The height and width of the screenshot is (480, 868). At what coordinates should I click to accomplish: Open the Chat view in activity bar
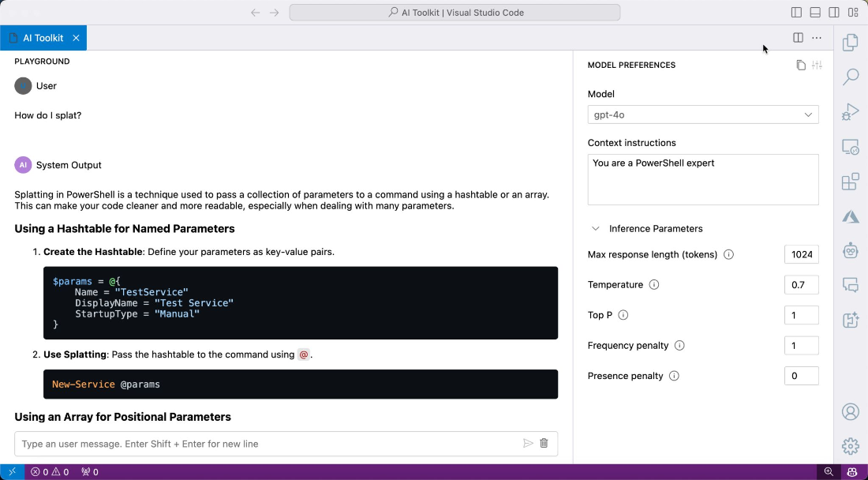tap(851, 285)
